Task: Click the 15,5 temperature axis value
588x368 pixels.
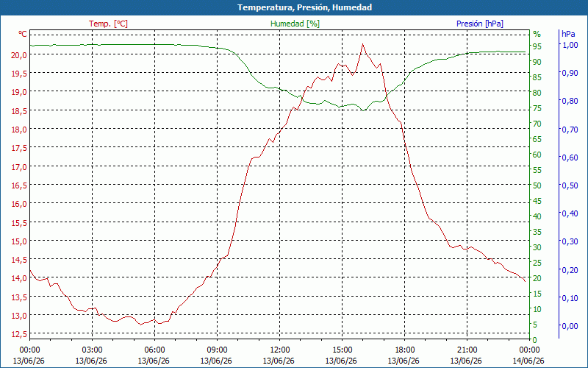Action: [x=20, y=223]
